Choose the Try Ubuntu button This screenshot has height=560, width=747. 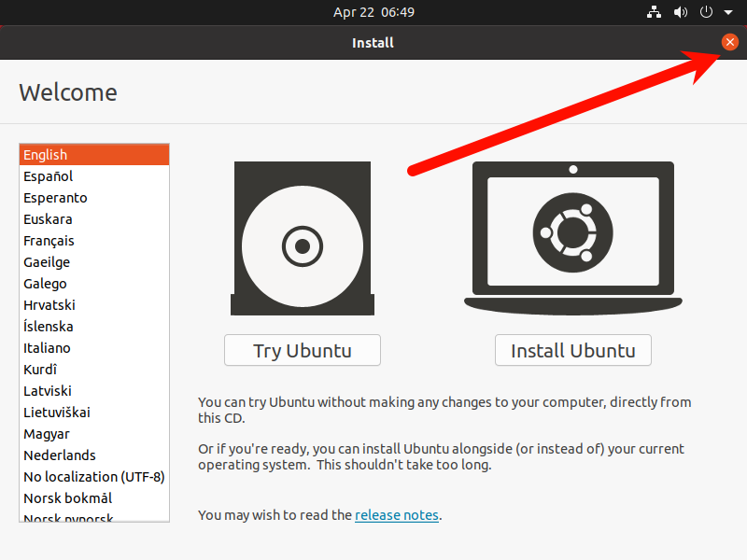point(303,350)
